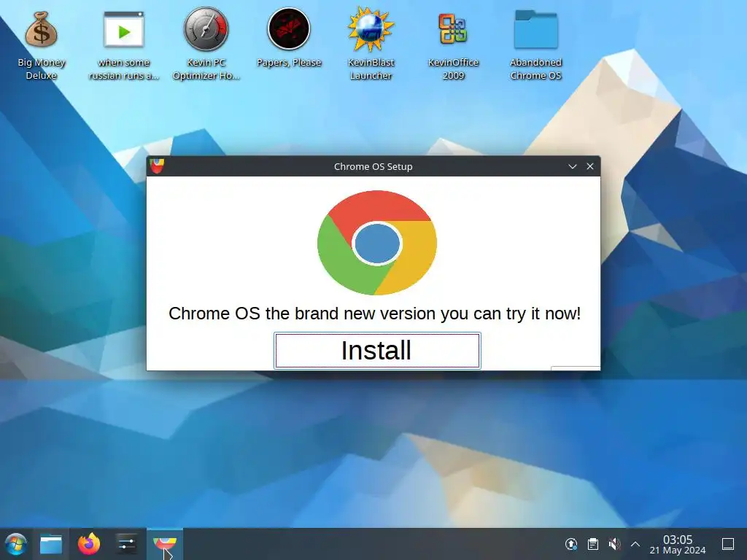Click the Chrome OS Setup window title
Image resolution: width=747 pixels, height=560 pixels.
(373, 167)
